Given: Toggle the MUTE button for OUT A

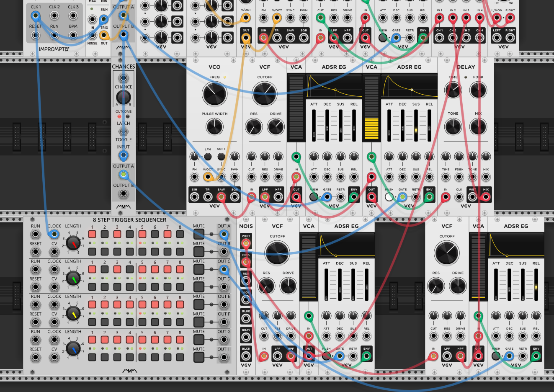Looking at the screenshot, I should point(198,234).
